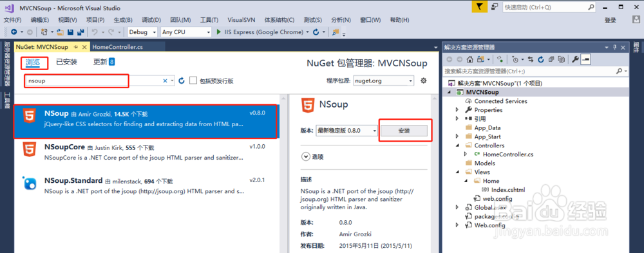Switch to the 更新 tab
The width and height of the screenshot is (644, 253).
click(x=104, y=62)
